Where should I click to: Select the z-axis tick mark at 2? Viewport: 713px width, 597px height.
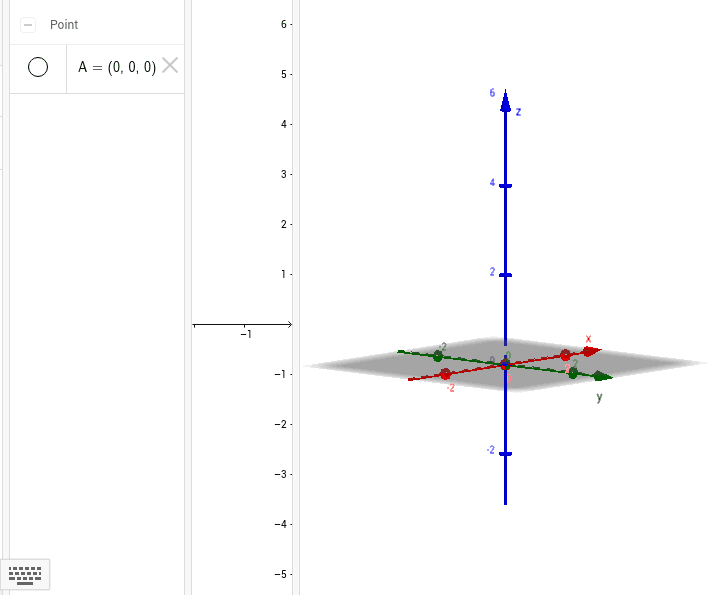[x=506, y=275]
